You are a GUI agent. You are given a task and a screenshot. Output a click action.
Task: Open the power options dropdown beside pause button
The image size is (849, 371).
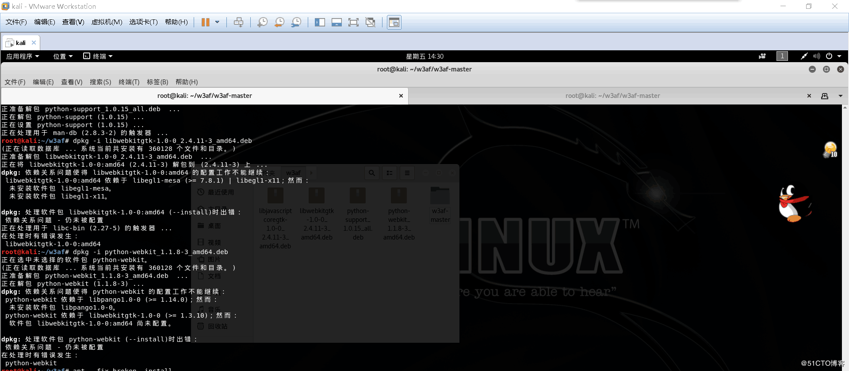[217, 22]
